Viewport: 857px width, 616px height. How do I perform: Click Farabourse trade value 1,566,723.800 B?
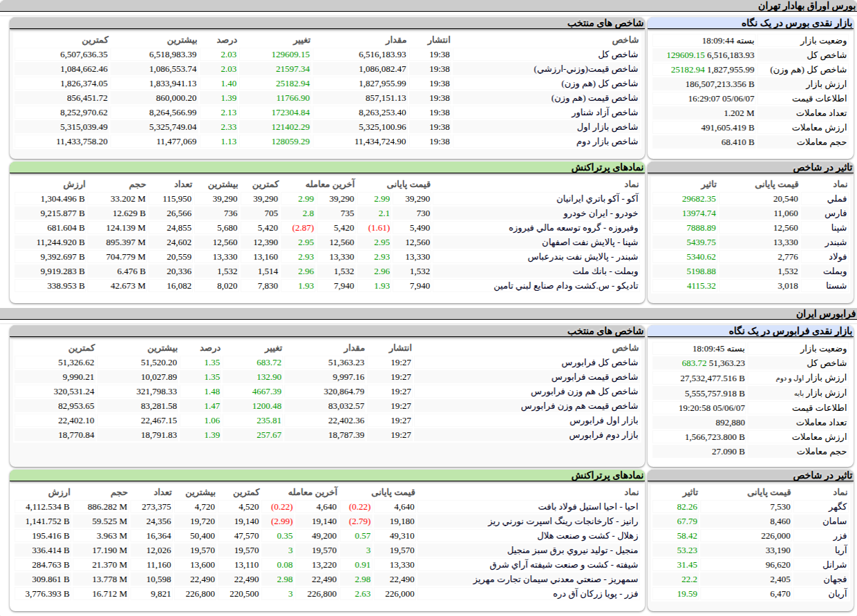point(715,436)
